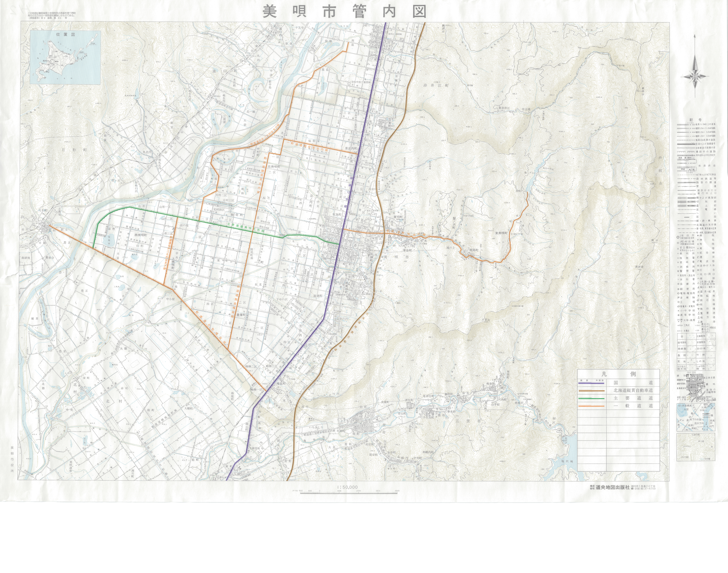Select the 記号 symbol legend heading

point(696,120)
